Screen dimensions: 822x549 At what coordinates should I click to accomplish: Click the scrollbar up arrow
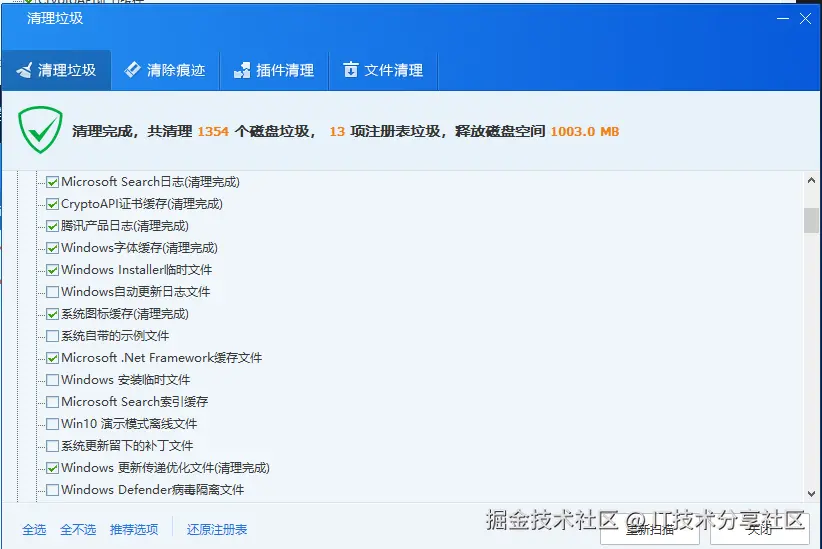812,180
